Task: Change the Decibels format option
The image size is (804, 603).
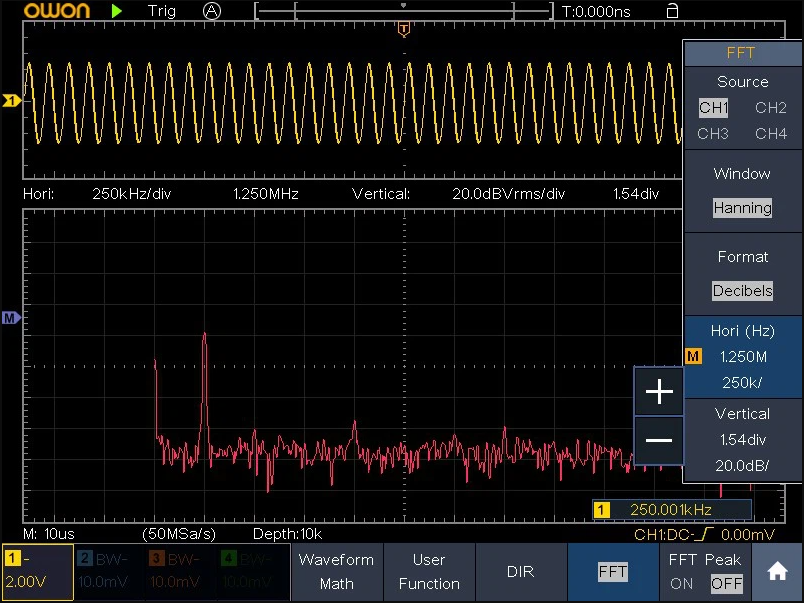Action: [742, 291]
